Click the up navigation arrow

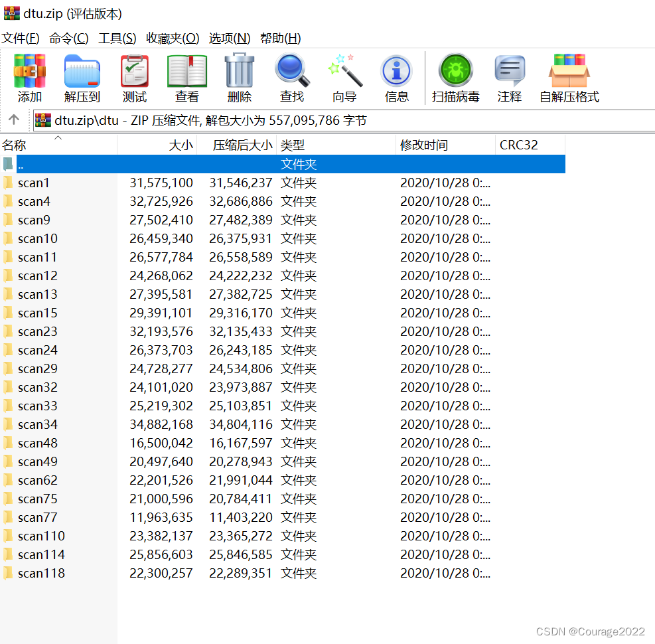13,120
